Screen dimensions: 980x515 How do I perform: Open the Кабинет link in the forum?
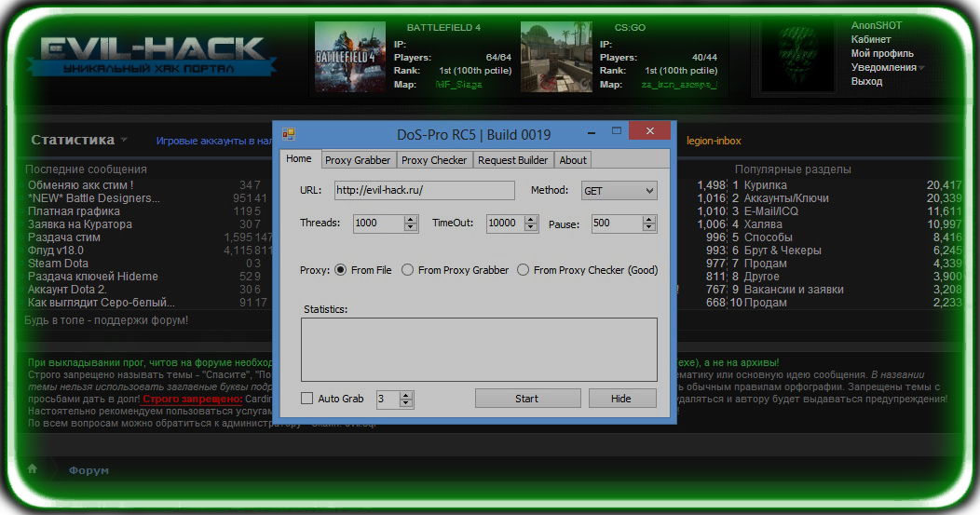coord(871,39)
